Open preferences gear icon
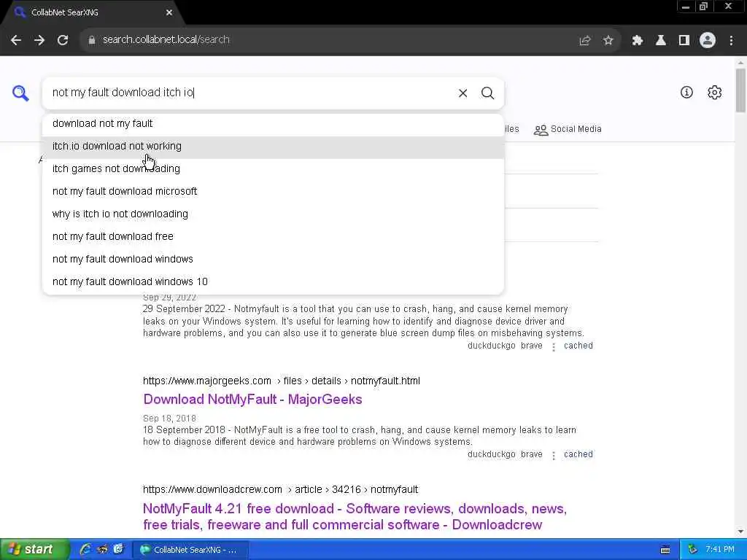This screenshot has width=747, height=560. [714, 93]
